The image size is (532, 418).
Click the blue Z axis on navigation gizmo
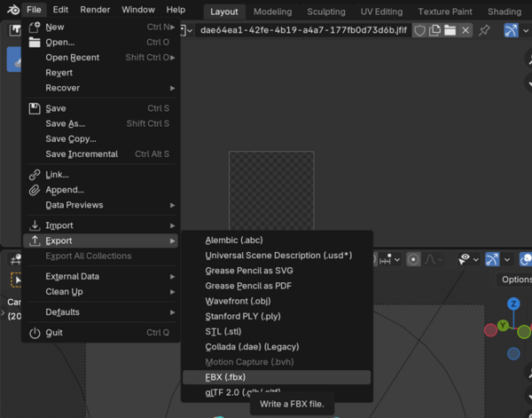513,304
